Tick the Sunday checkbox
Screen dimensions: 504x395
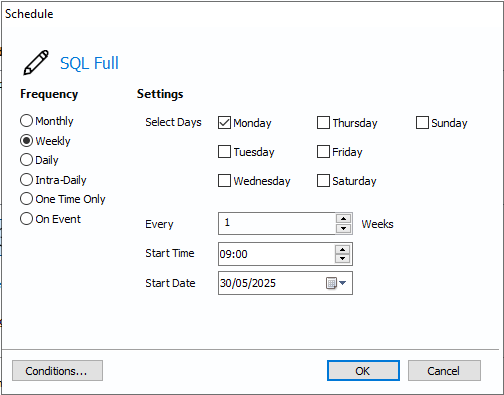click(422, 123)
